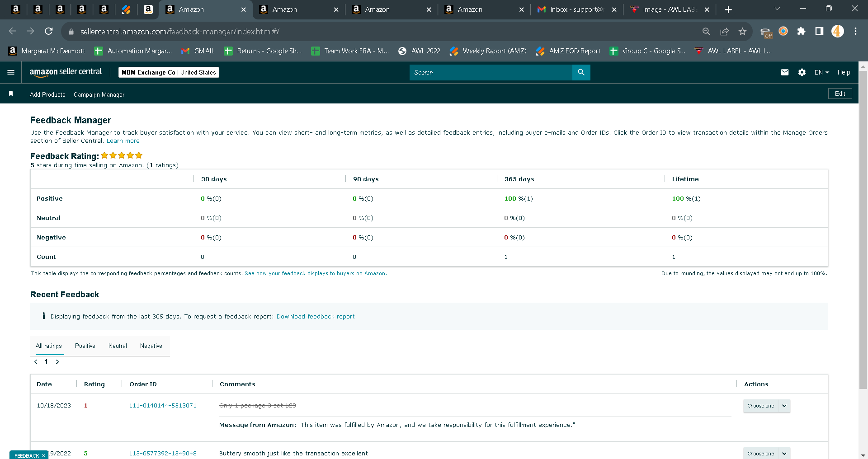Go back using the browser back arrow
Screen dimensions: 868x459
13,31
